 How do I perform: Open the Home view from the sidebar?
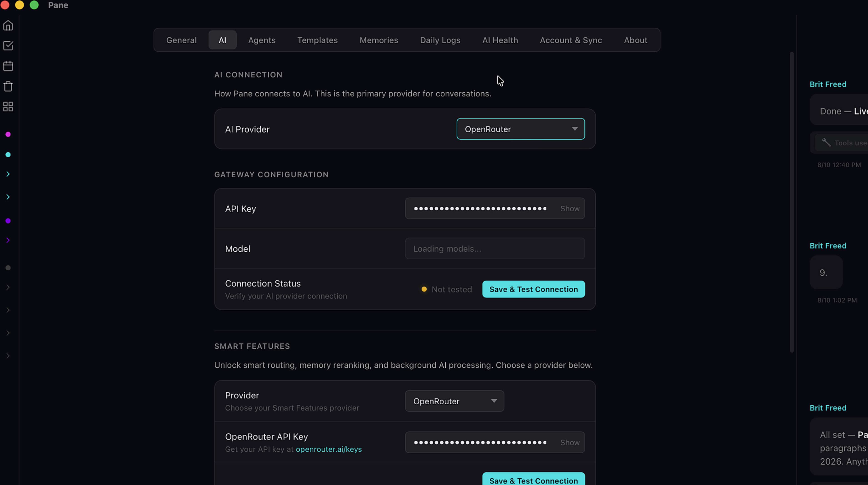(x=8, y=26)
